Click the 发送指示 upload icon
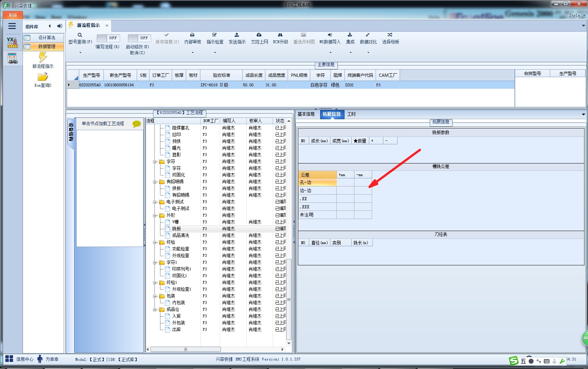 [x=237, y=35]
